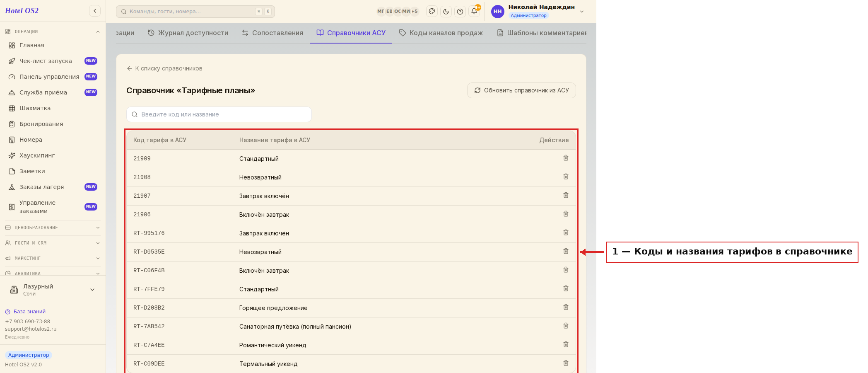Screen dimensions: 868x373
Task: Toggle dark mode with moon icon
Action: [x=446, y=12]
